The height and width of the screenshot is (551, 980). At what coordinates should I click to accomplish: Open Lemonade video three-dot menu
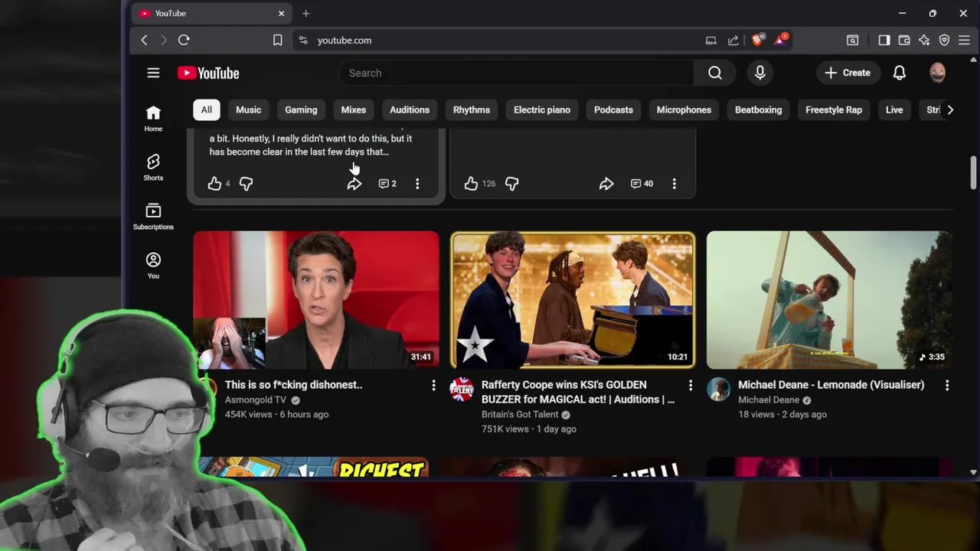[947, 386]
